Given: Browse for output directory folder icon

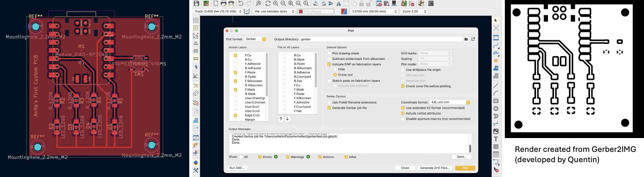Looking at the screenshot, I should click(x=466, y=39).
